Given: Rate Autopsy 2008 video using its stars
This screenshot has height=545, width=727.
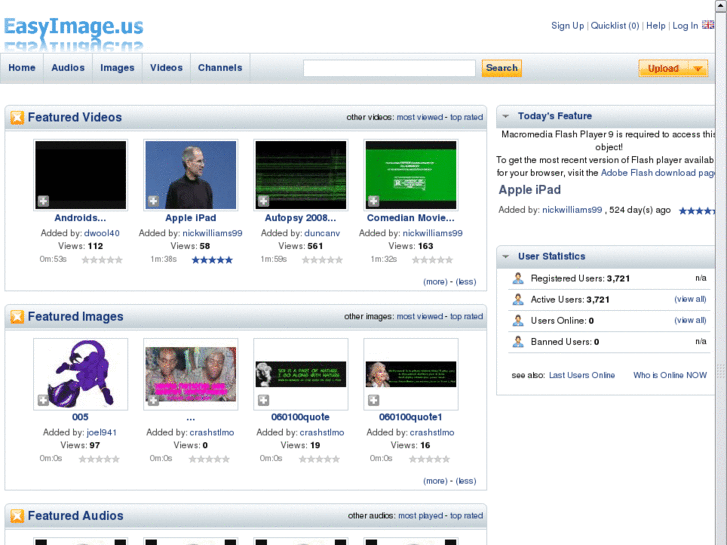Looking at the screenshot, I should tap(322, 260).
